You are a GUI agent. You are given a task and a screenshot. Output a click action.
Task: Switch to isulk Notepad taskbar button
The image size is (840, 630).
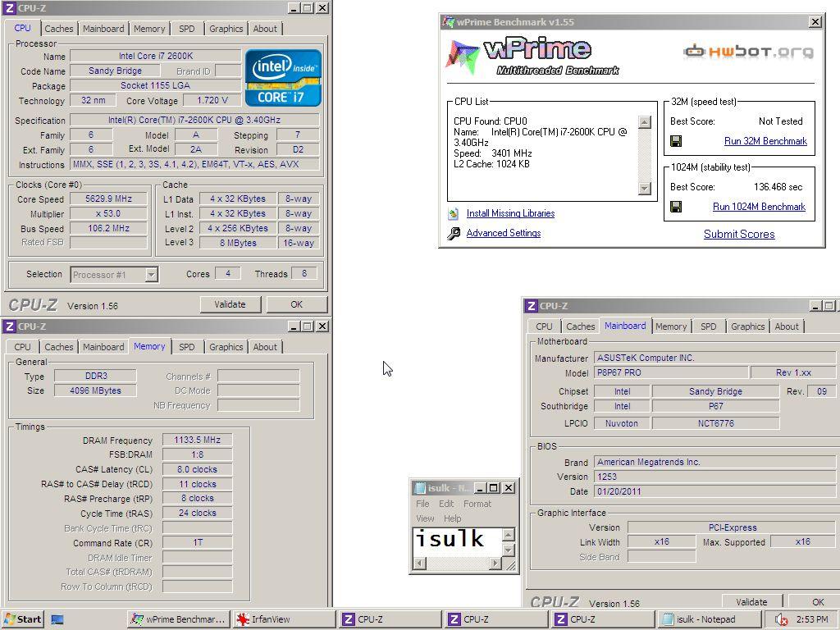tap(708, 619)
